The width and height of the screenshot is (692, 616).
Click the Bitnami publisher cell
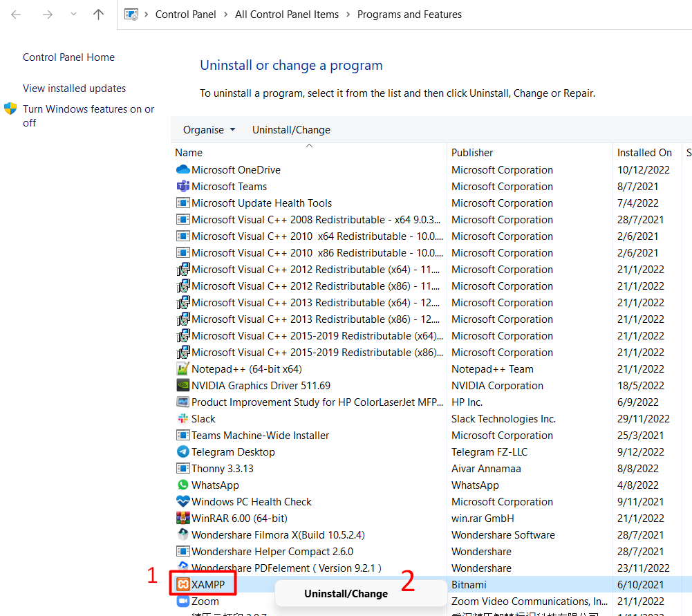469,585
